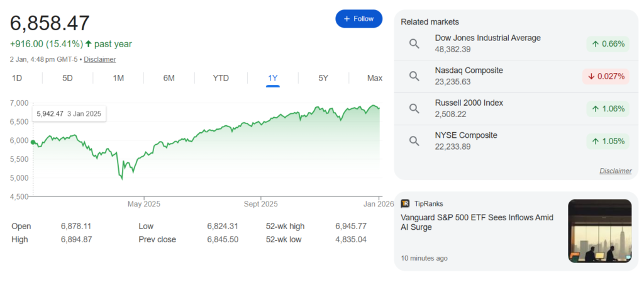This screenshot has height=282, width=644.
Task: Show the 6M chart range
Action: pyautogui.click(x=169, y=78)
